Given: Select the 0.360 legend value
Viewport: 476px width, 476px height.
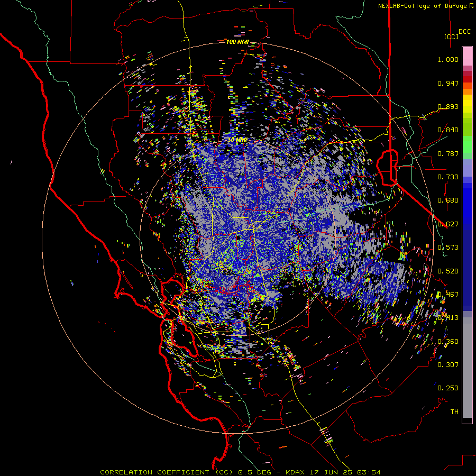Looking at the screenshot, I should (448, 342).
